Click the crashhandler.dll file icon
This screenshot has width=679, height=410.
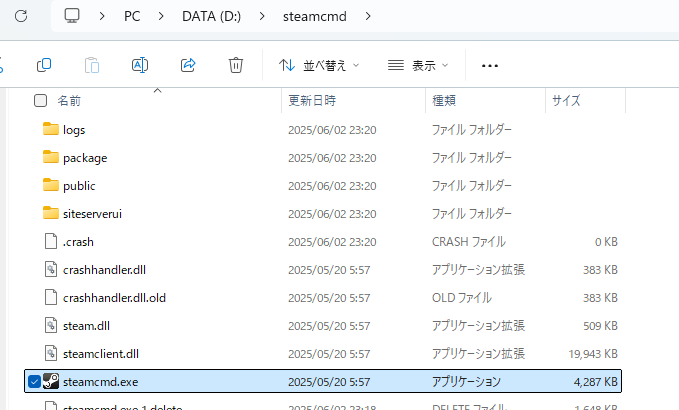point(51,269)
